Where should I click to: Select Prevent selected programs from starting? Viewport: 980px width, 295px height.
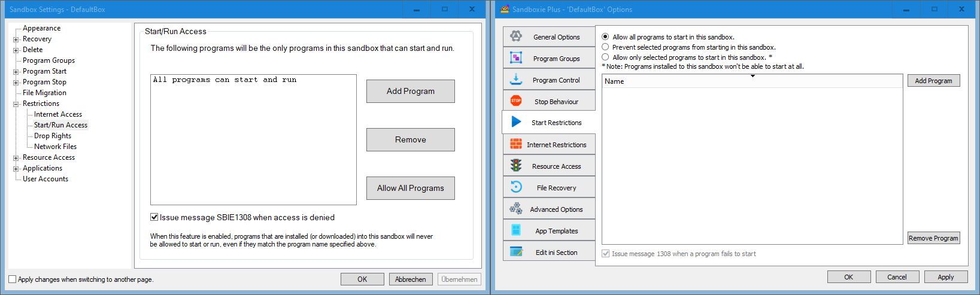point(605,47)
